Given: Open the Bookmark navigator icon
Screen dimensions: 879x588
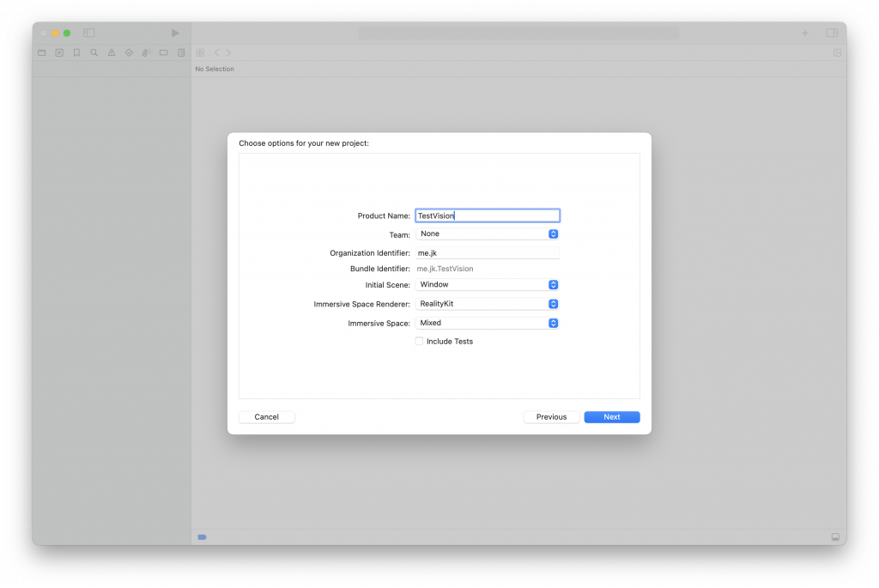Looking at the screenshot, I should point(76,52).
